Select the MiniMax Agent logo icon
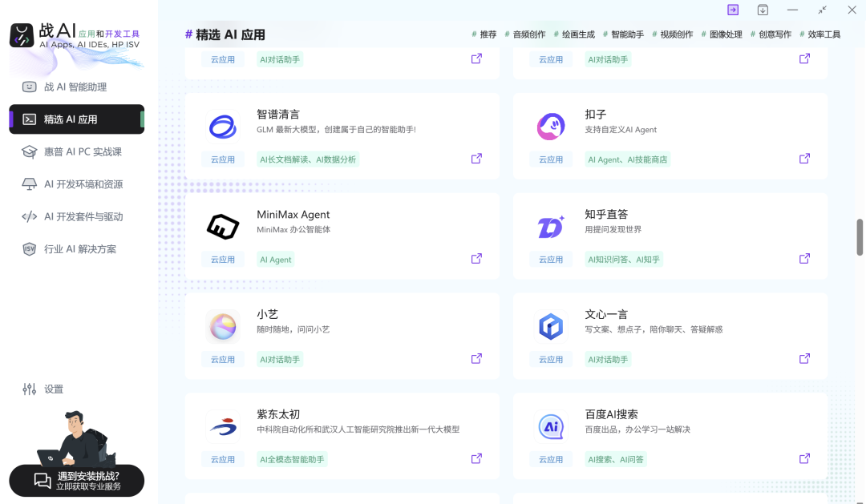 point(222,224)
